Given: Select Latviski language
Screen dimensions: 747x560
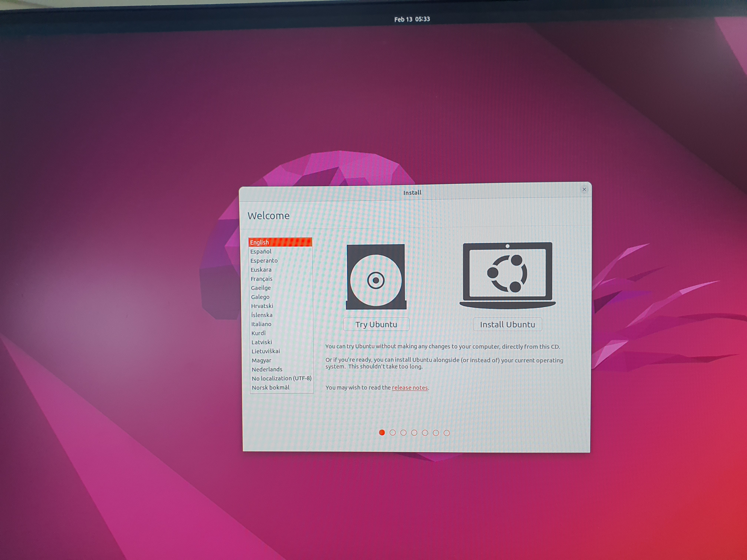Looking at the screenshot, I should pos(282,342).
